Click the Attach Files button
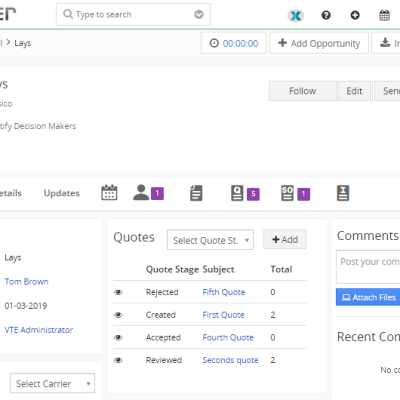Viewport: 400px width, 400px height. (x=368, y=297)
